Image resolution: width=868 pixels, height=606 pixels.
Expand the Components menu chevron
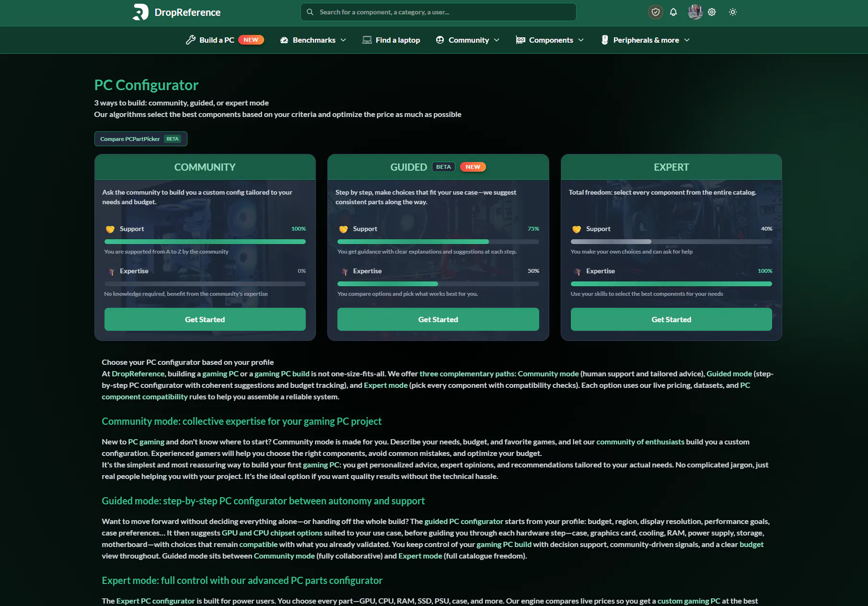point(581,40)
